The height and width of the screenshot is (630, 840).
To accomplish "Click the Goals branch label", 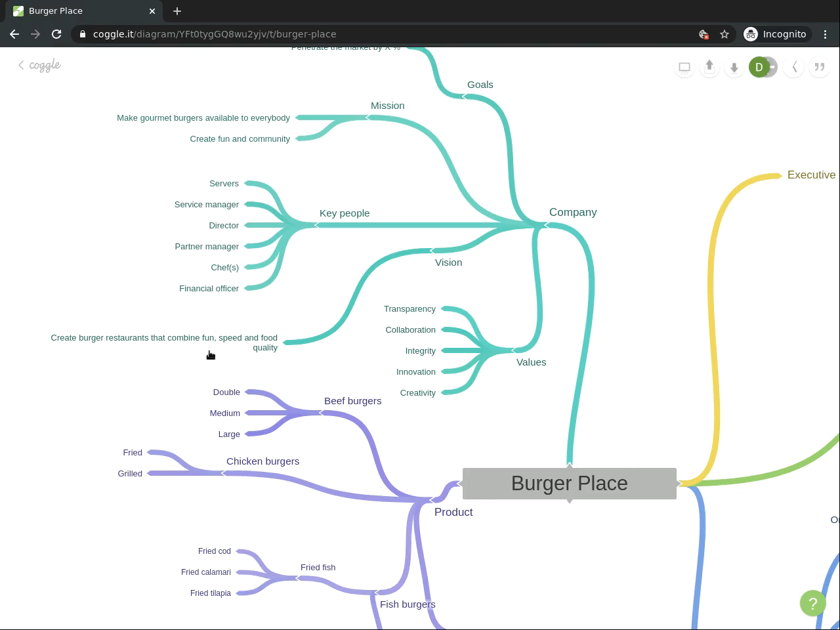I will coord(480,85).
